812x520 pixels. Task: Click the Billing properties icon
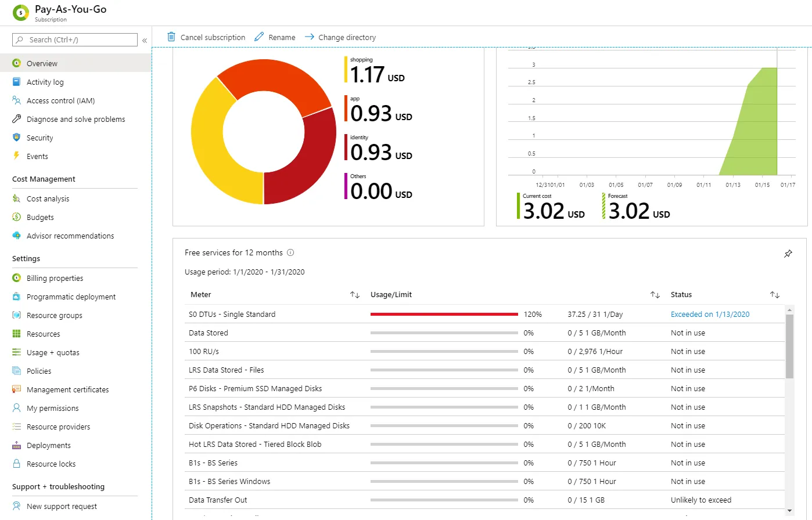16,278
